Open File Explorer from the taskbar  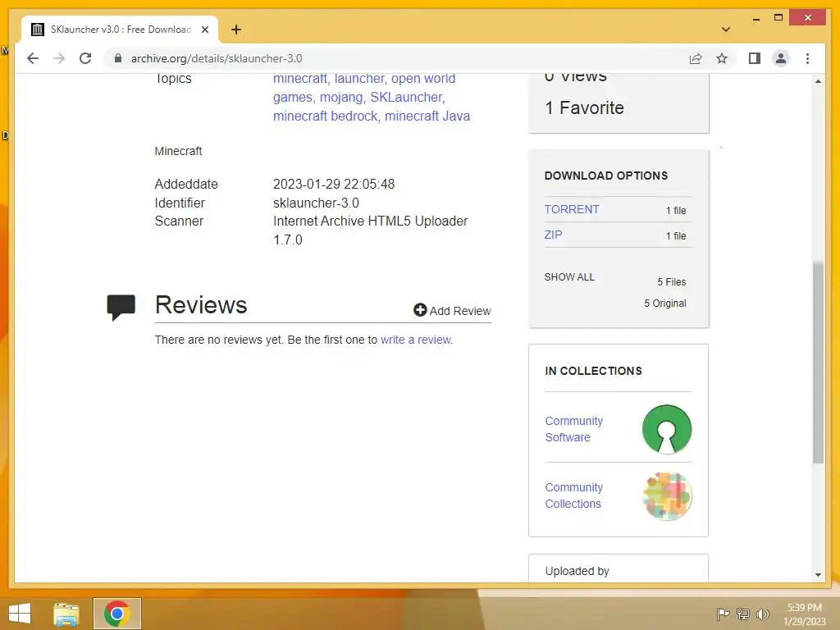tap(66, 614)
